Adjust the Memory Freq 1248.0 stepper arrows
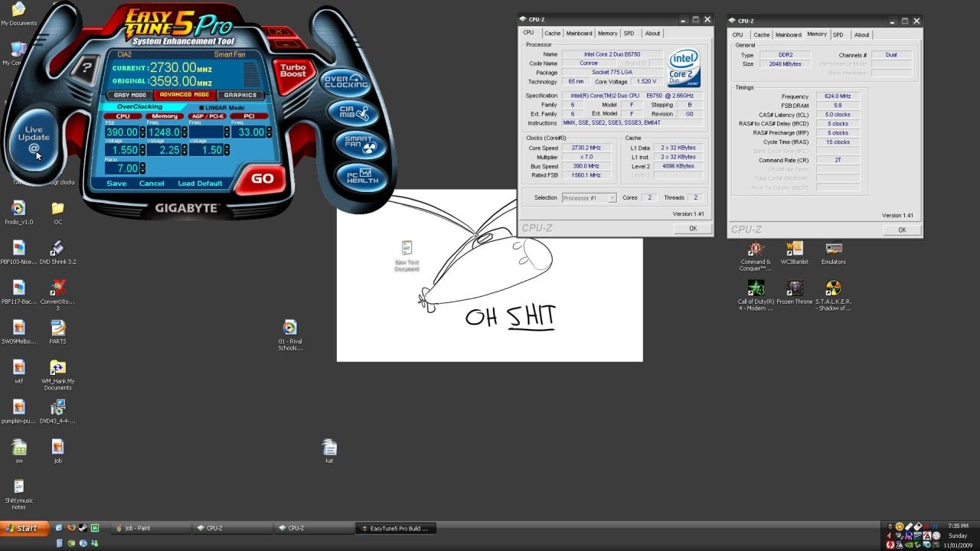The width and height of the screenshot is (980, 551). pos(185,132)
